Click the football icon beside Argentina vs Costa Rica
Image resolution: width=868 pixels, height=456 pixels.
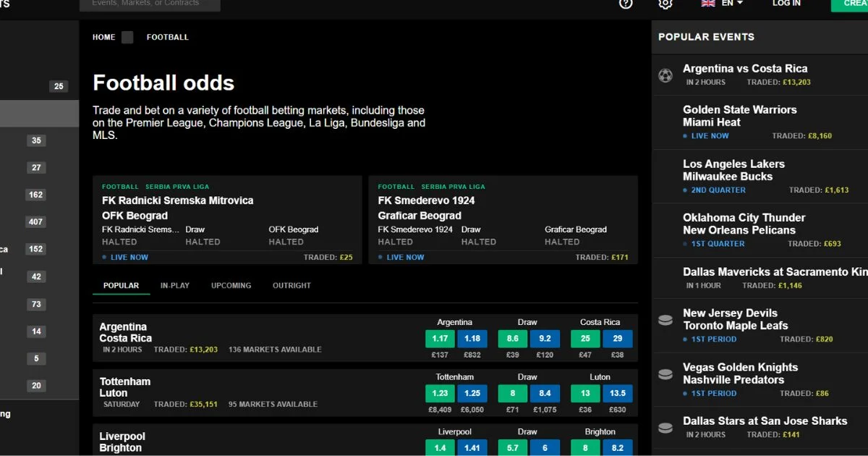tap(665, 75)
